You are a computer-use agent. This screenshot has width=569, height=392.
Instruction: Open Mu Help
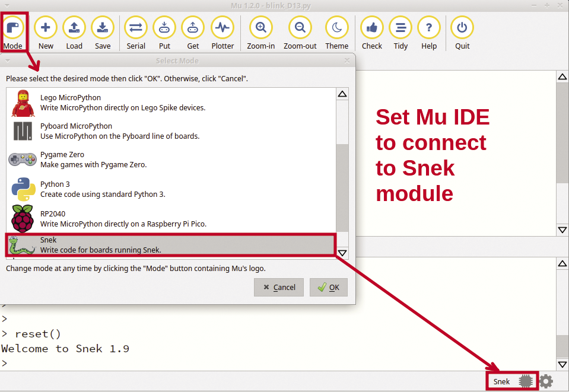429,33
